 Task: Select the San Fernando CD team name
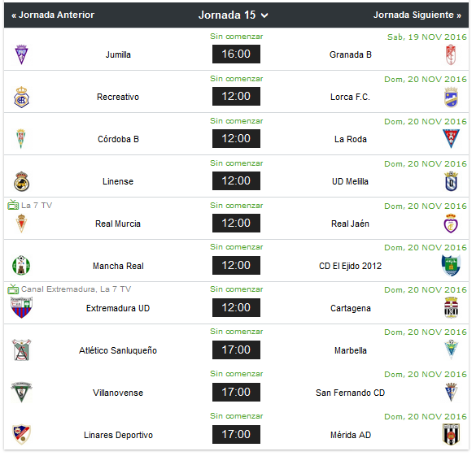(351, 393)
